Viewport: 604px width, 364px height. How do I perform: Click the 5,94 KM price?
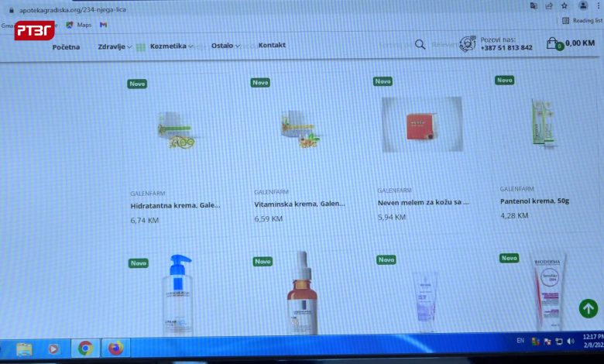(x=391, y=218)
